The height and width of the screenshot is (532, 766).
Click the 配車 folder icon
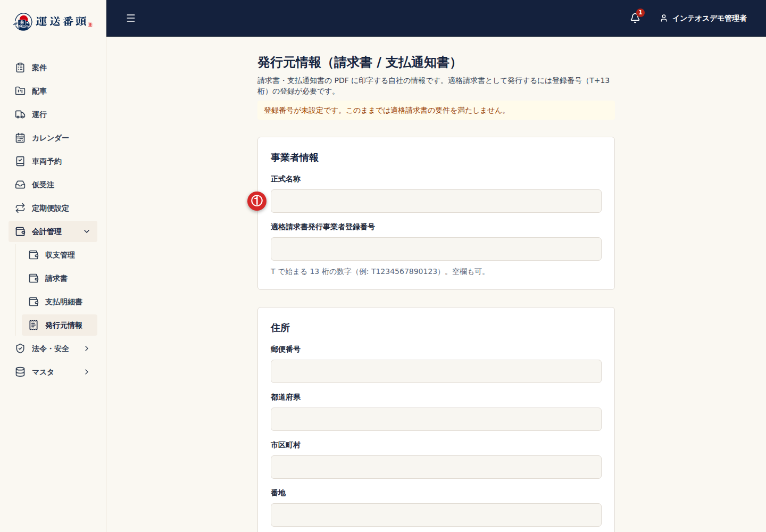pos(20,91)
